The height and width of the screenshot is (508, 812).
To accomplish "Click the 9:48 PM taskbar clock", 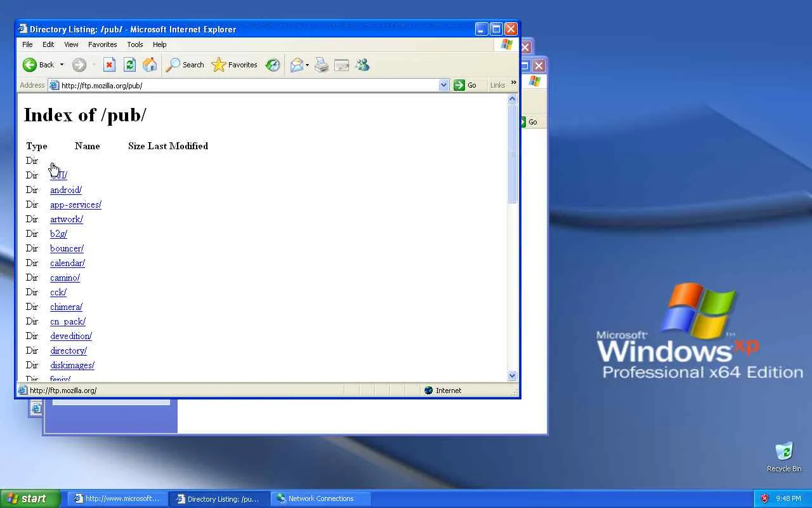I will [788, 498].
